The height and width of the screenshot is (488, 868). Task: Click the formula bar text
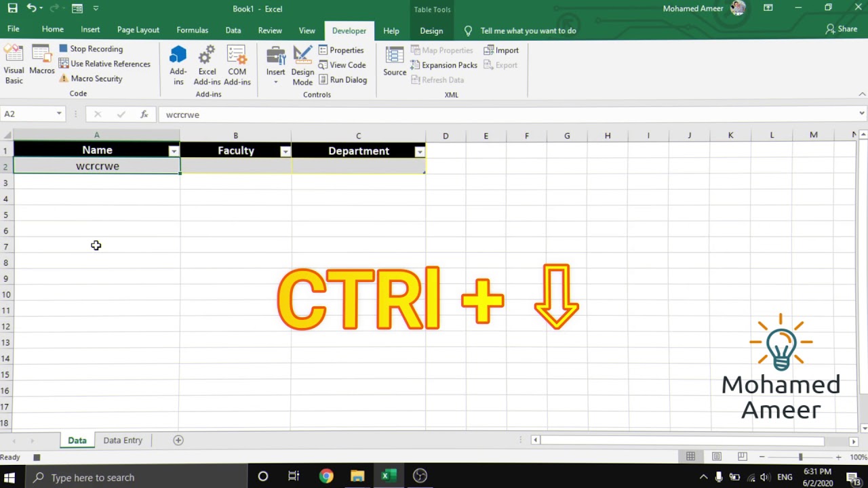click(182, 115)
